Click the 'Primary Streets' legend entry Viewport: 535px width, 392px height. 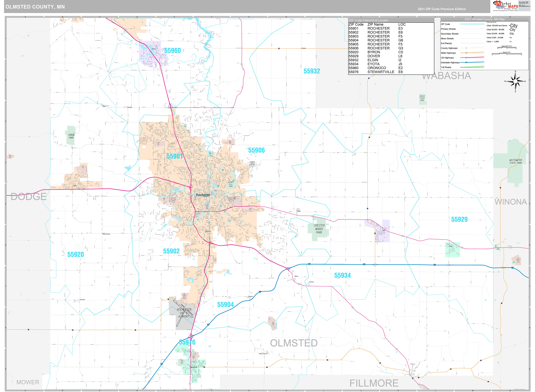pos(448,29)
